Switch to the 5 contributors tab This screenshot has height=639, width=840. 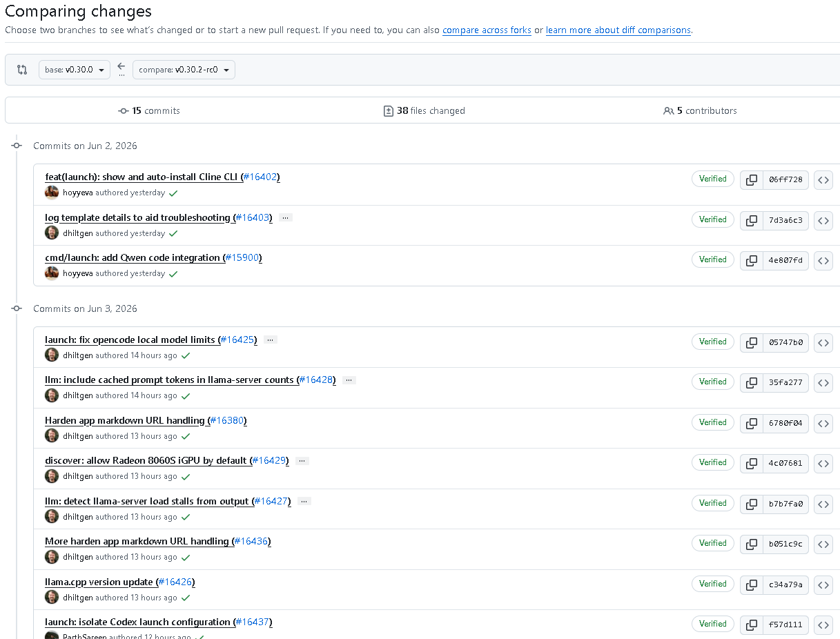pyautogui.click(x=700, y=110)
